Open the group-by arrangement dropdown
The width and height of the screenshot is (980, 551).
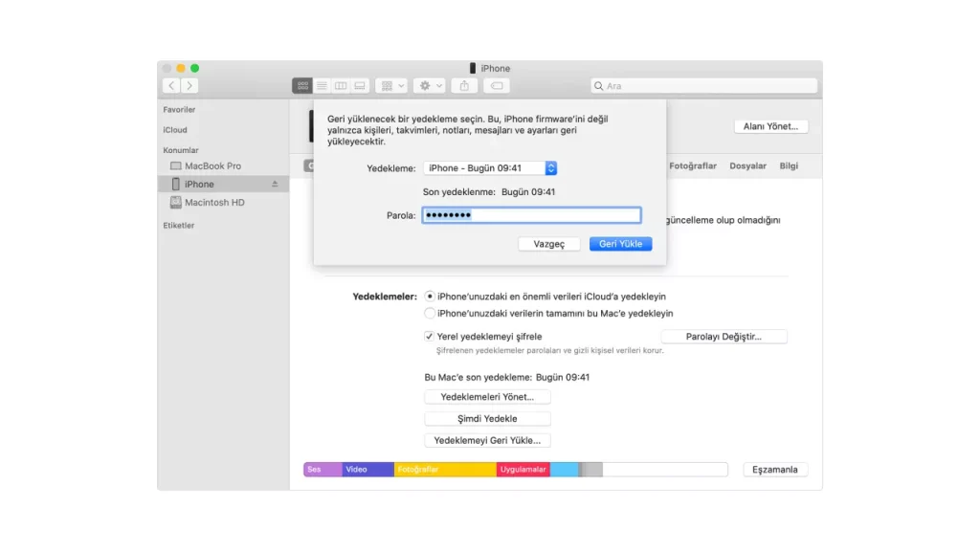391,85
